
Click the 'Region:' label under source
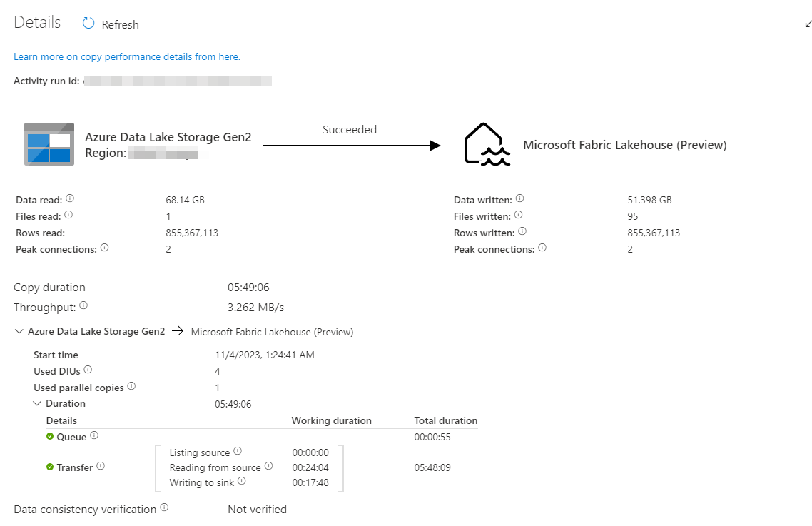(106, 153)
